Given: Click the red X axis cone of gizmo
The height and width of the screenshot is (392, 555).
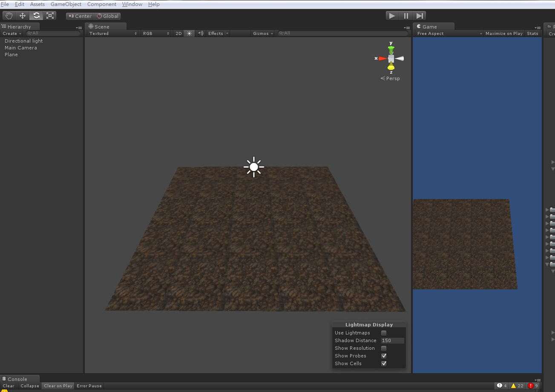Looking at the screenshot, I should click(x=382, y=58).
